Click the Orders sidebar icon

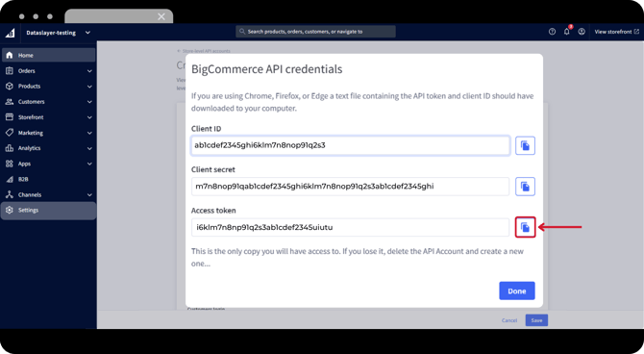click(x=10, y=71)
